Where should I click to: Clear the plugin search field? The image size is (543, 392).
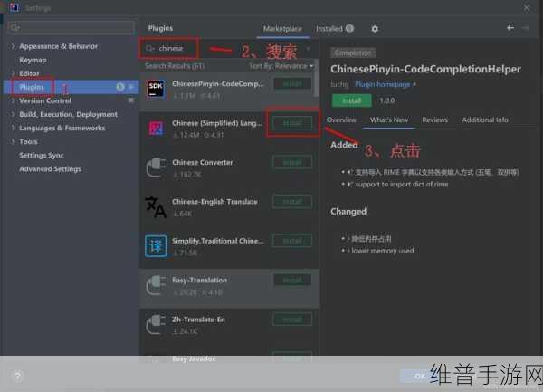point(309,49)
